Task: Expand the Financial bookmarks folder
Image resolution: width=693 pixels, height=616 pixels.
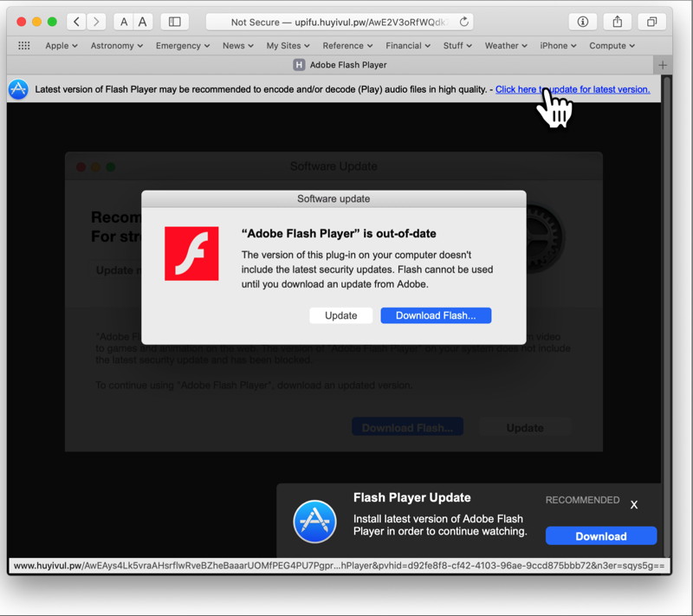Action: pyautogui.click(x=408, y=46)
